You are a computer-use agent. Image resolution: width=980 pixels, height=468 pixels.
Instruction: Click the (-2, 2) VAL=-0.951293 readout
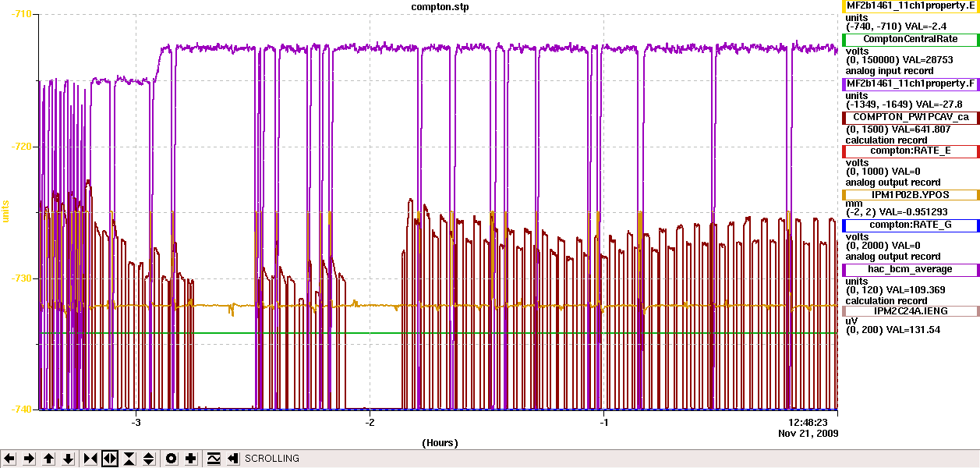point(897,212)
